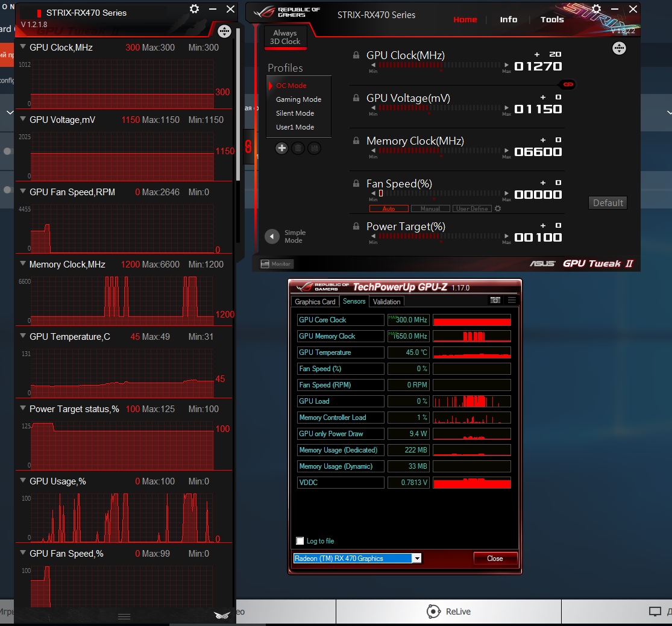Viewport: 672px width, 626px height.
Task: Save profile using the disk icon
Action: 314,148
